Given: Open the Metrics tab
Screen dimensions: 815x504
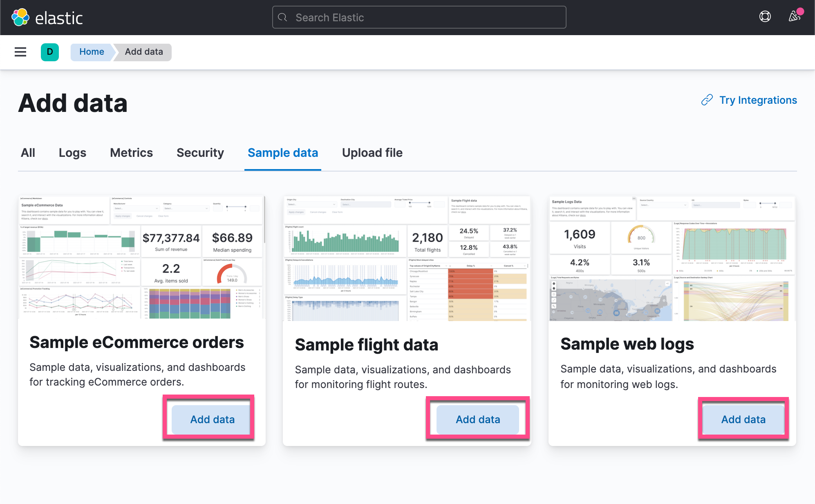Looking at the screenshot, I should click(x=131, y=153).
